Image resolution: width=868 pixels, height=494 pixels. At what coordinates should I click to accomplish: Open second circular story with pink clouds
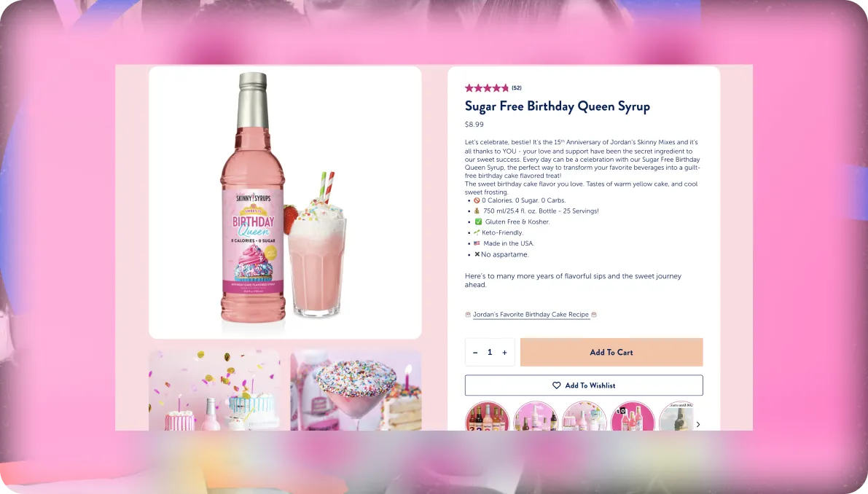[536, 417]
